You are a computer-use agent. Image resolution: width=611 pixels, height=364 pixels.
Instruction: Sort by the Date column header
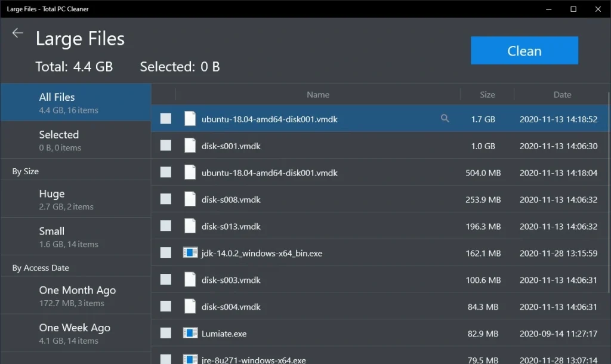click(x=562, y=95)
